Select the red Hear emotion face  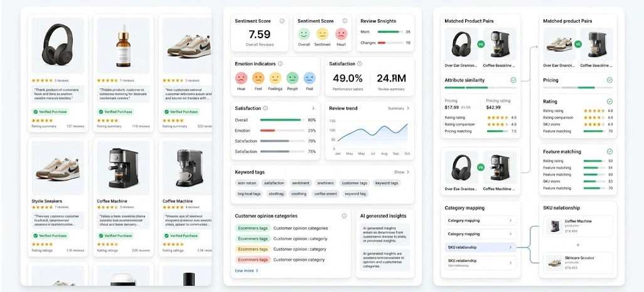point(241,78)
